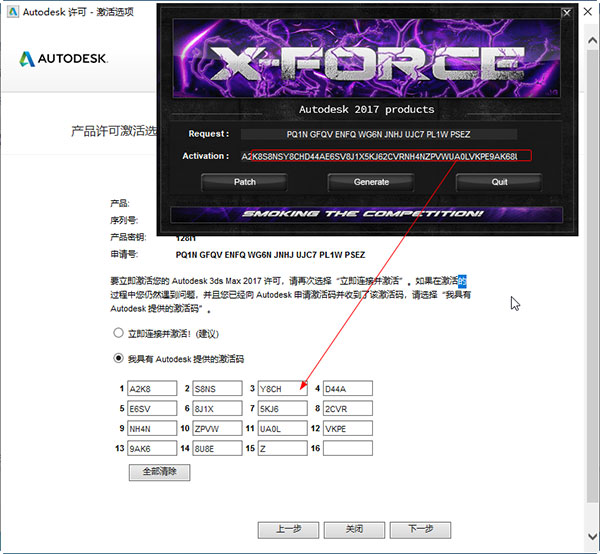
Task: Click the X-FORCE banner image
Action: [367, 58]
